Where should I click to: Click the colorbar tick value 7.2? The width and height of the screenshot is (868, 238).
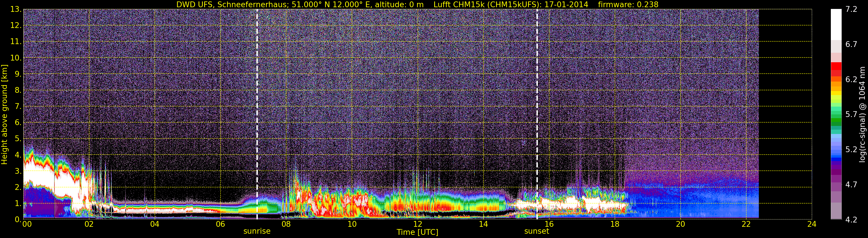[851, 10]
